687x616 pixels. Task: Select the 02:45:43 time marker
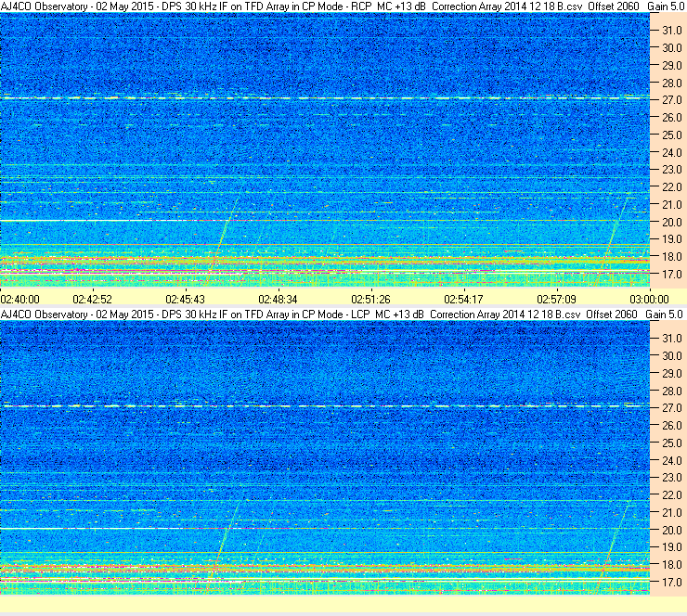pyautogui.click(x=186, y=300)
